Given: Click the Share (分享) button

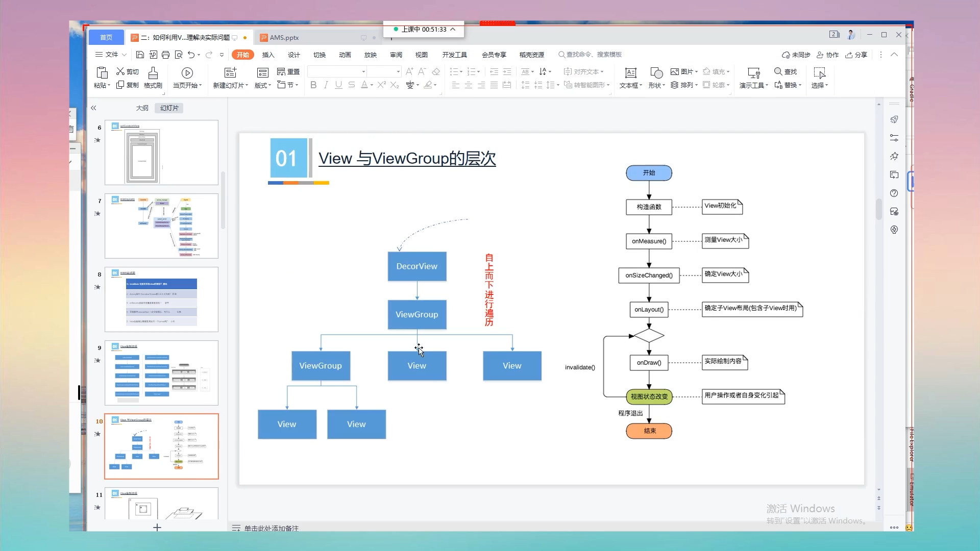Looking at the screenshot, I should [856, 55].
